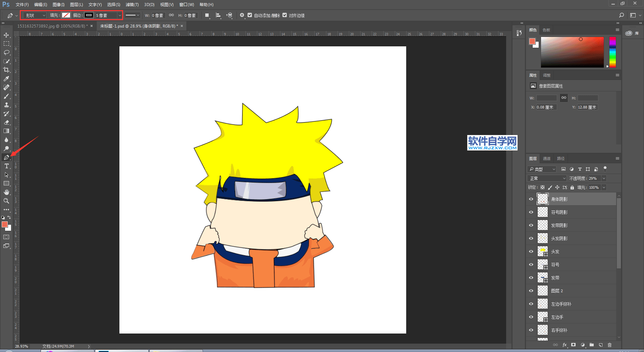Create a new layer group folder
Screen dimensions: 644x352
[592, 345]
